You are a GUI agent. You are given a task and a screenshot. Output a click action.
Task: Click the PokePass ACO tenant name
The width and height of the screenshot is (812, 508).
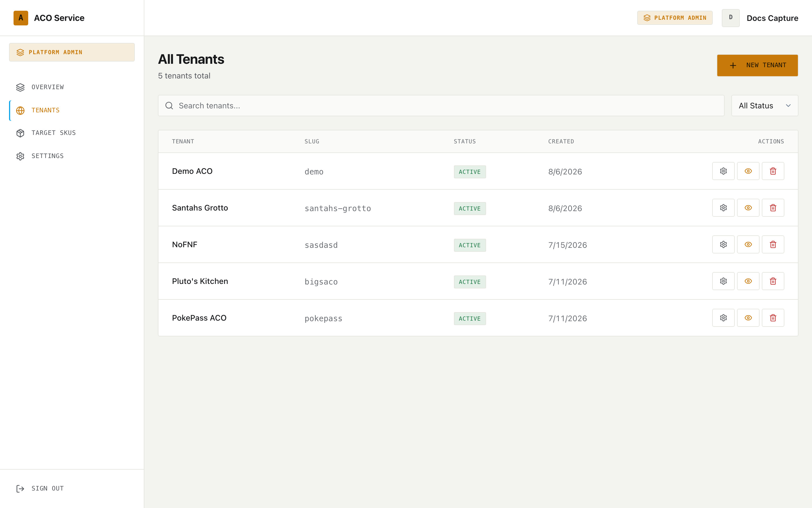coord(199,317)
